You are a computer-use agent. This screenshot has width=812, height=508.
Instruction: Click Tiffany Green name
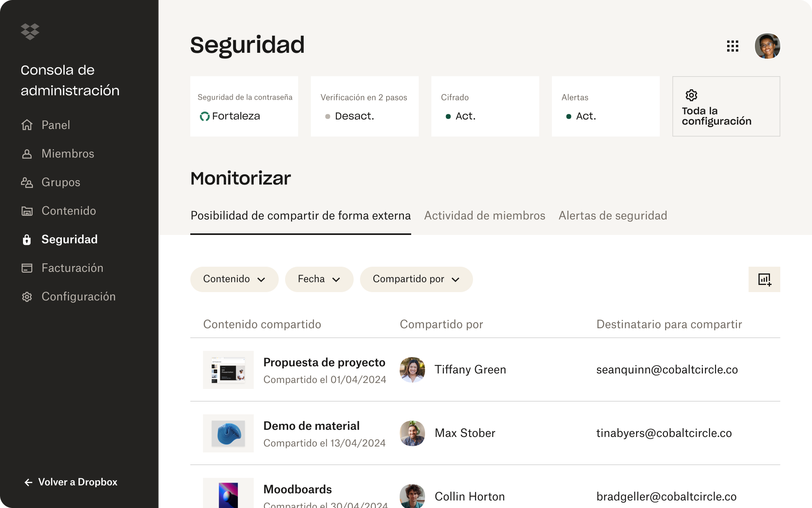point(470,369)
